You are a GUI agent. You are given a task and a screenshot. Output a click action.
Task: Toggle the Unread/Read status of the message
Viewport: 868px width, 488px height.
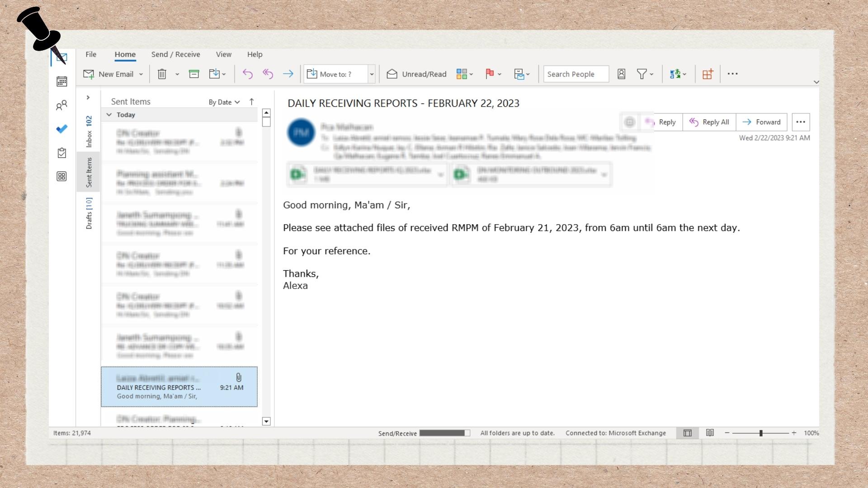click(x=416, y=74)
